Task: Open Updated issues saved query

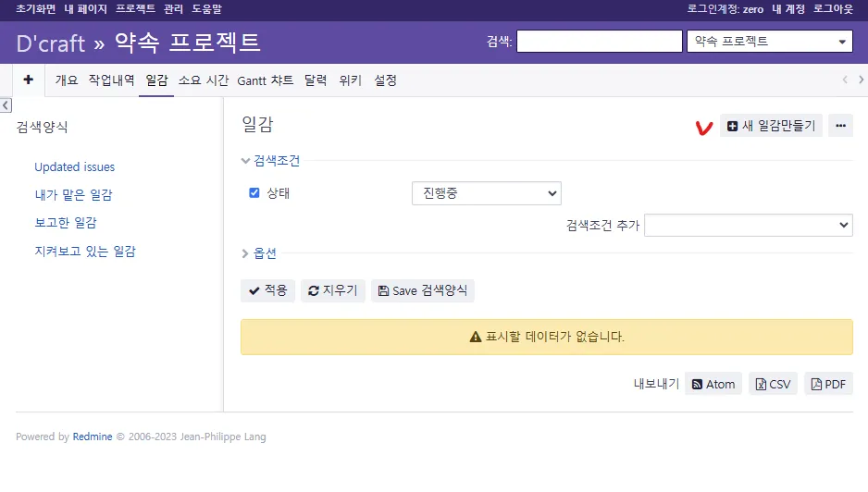Action: pyautogui.click(x=74, y=167)
